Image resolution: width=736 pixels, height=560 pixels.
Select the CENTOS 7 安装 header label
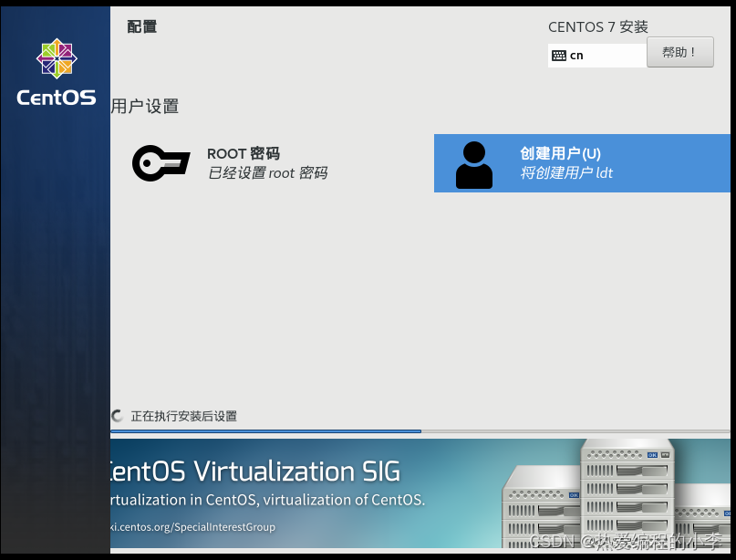click(x=597, y=26)
